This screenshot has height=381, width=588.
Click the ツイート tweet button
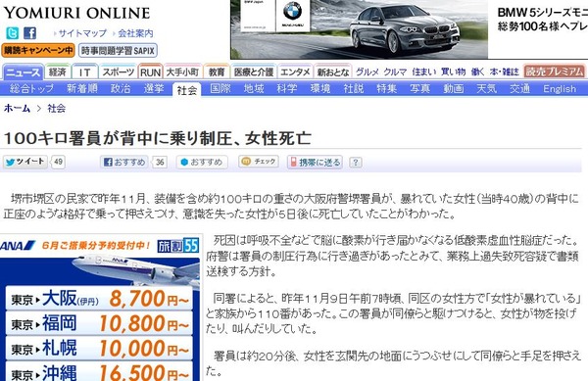point(25,162)
